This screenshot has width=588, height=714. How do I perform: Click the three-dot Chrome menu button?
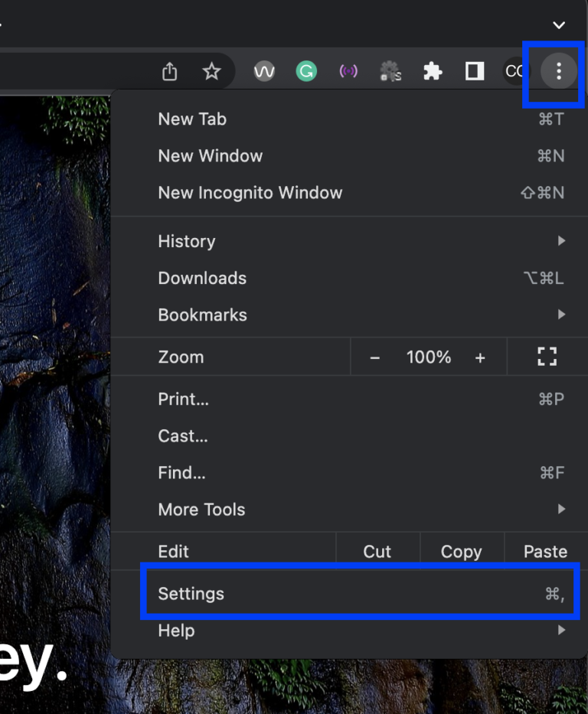point(558,71)
